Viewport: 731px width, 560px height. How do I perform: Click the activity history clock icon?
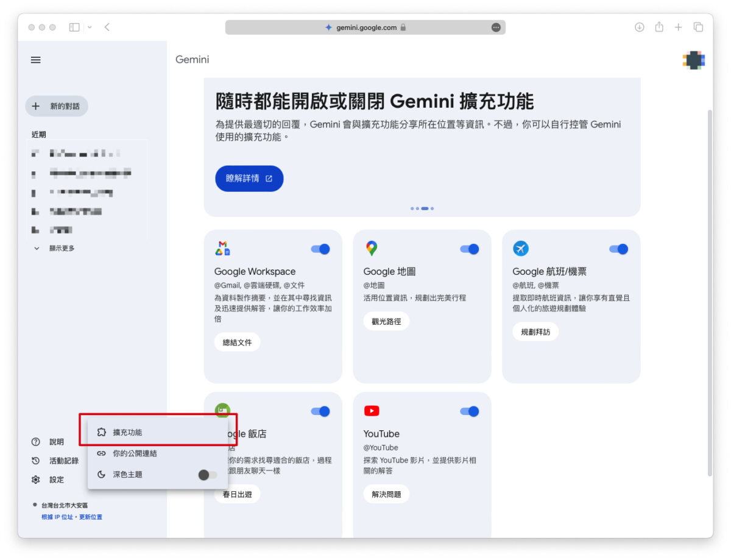(36, 461)
